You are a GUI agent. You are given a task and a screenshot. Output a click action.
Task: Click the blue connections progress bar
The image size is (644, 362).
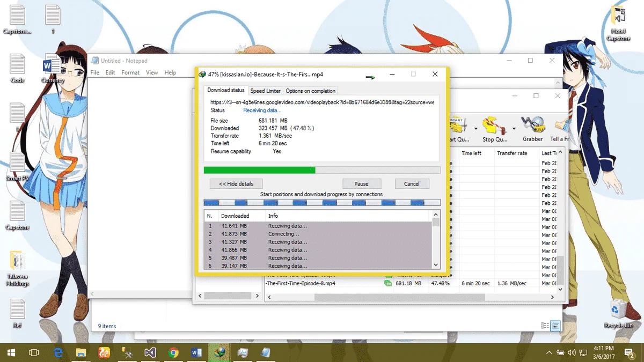[322, 203]
